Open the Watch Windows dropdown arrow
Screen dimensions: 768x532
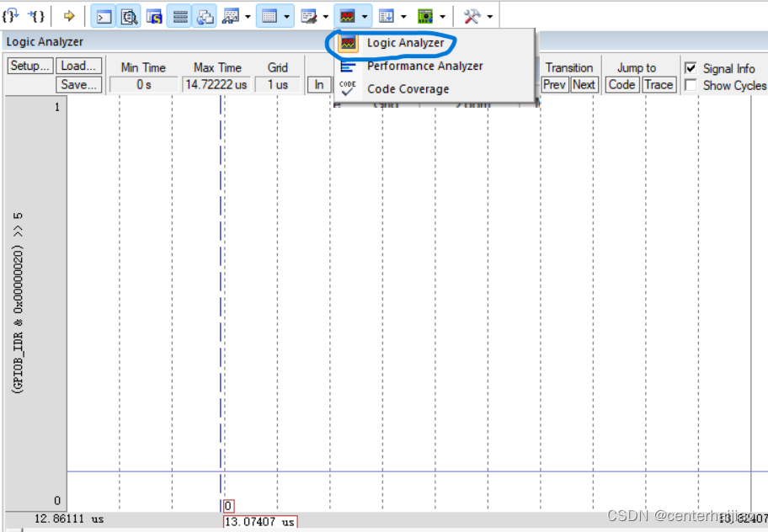pos(247,15)
